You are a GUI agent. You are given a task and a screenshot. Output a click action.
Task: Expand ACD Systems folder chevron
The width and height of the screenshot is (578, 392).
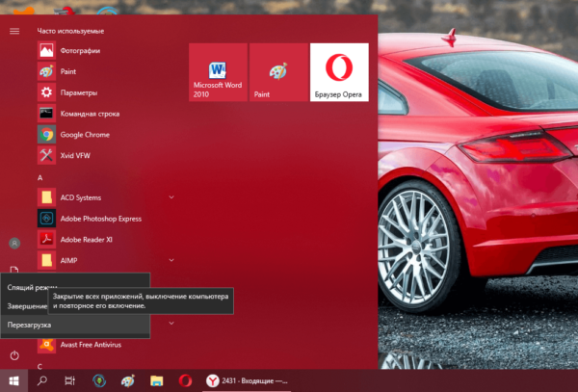(171, 197)
